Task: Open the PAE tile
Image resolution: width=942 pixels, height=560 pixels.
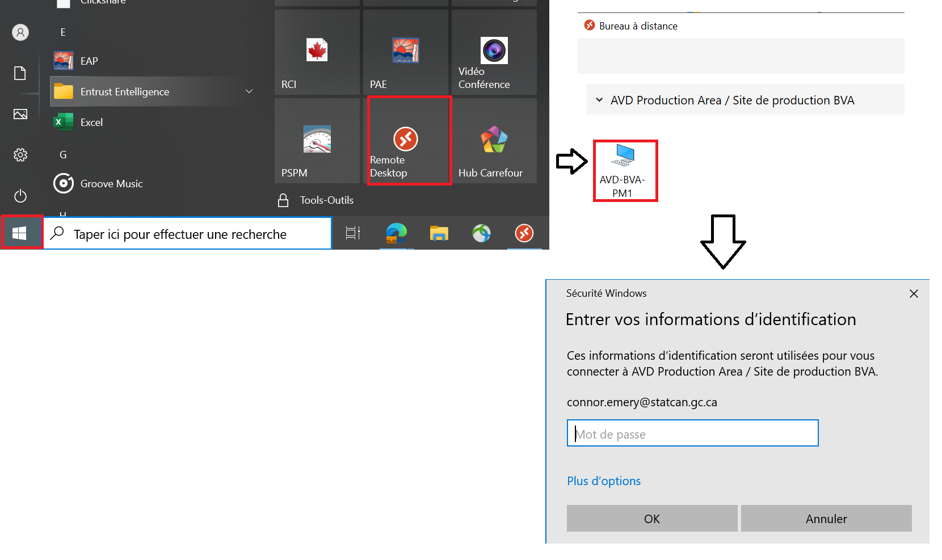Action: pyautogui.click(x=406, y=52)
